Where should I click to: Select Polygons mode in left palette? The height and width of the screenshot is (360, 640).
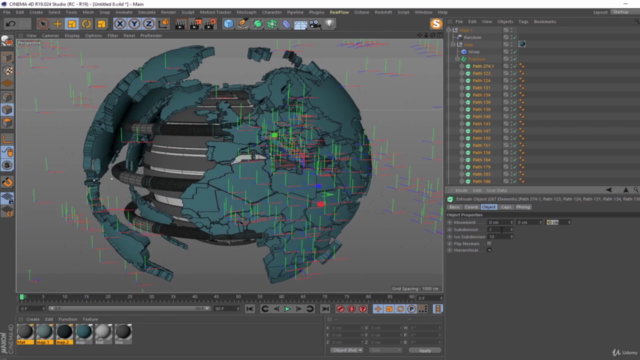(7, 122)
